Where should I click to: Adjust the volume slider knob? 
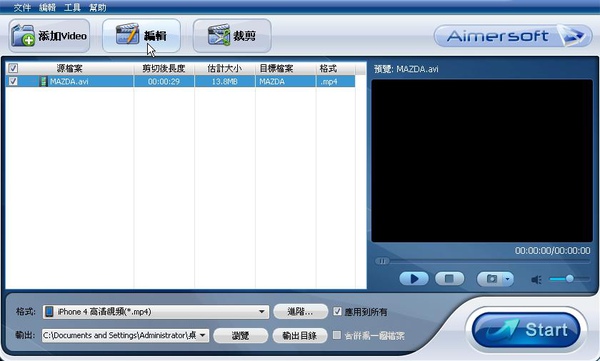[x=570, y=278]
